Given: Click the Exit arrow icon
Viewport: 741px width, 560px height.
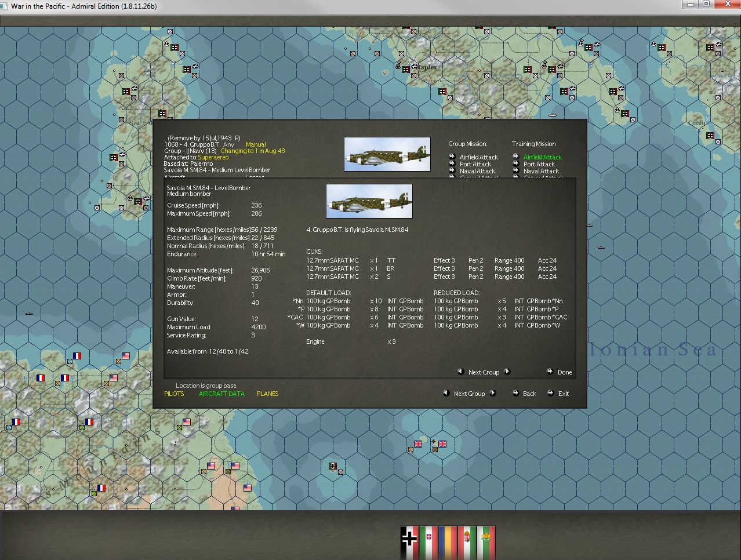Looking at the screenshot, I should 550,393.
